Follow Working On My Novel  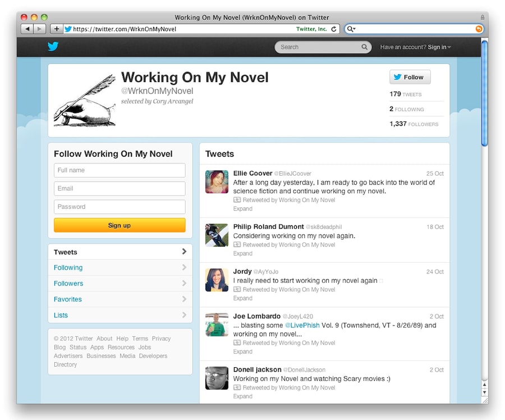[410, 77]
